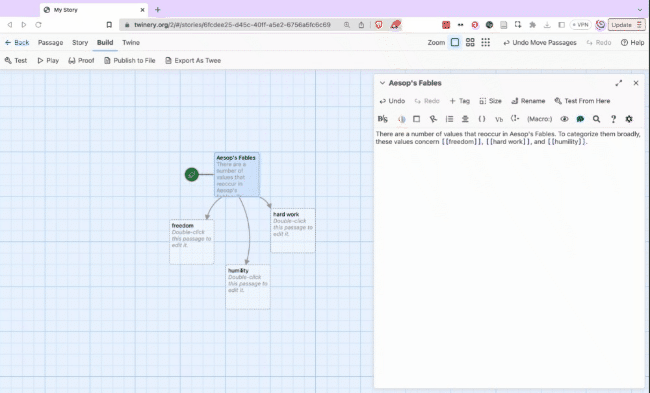650x393 pixels.
Task: Click into the passage text editing area
Action: [509, 257]
